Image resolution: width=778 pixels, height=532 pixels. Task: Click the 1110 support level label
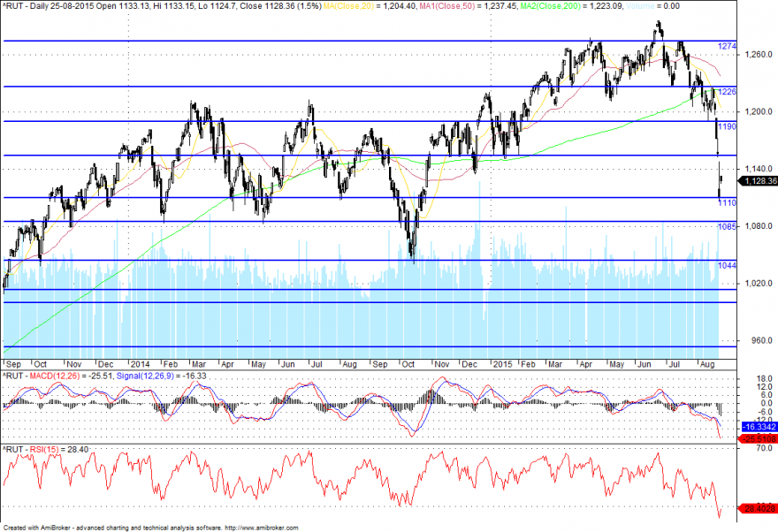click(x=727, y=202)
